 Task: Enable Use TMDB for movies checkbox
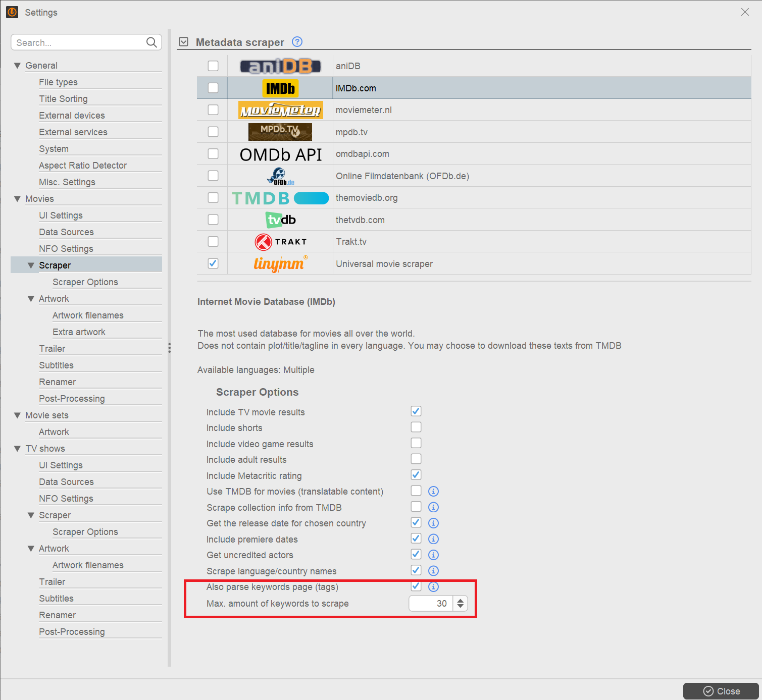[x=416, y=491]
